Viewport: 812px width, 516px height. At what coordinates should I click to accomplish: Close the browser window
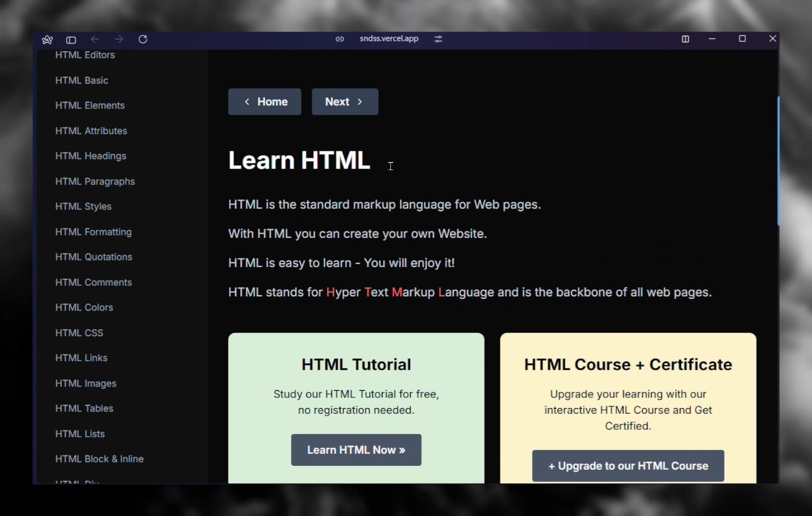point(772,39)
